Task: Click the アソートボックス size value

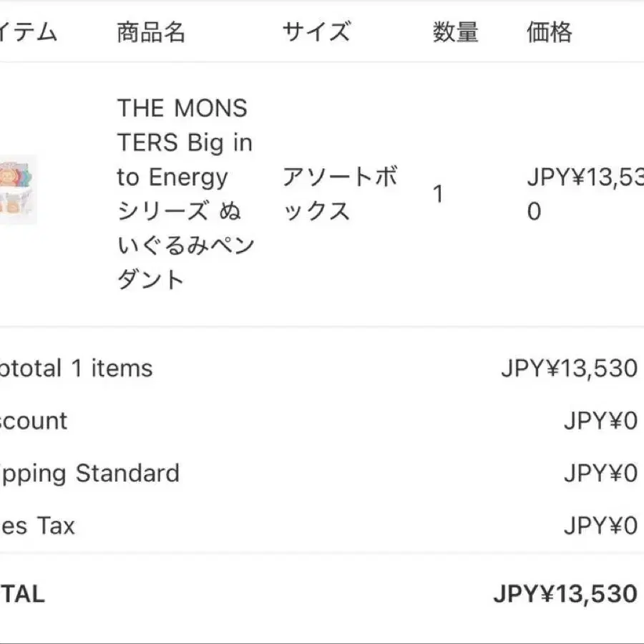Action: (x=340, y=194)
